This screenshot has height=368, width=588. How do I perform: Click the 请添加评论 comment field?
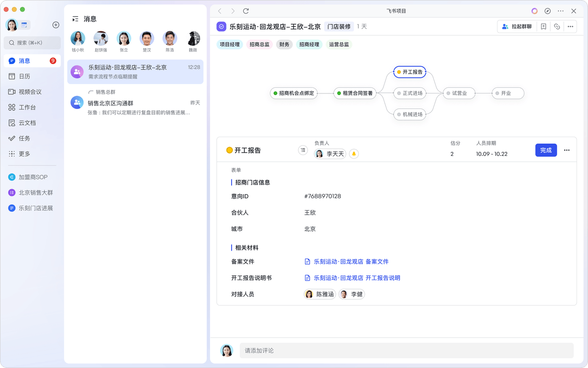pos(407,351)
